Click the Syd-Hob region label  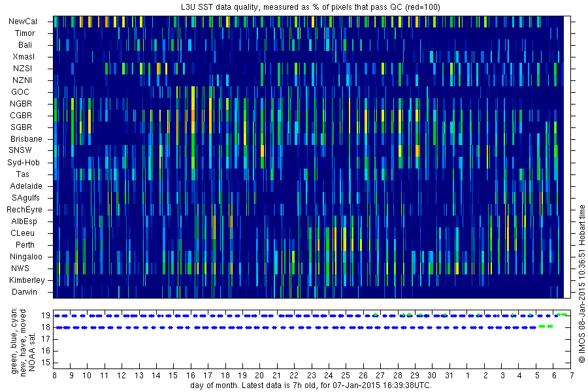tap(24, 163)
